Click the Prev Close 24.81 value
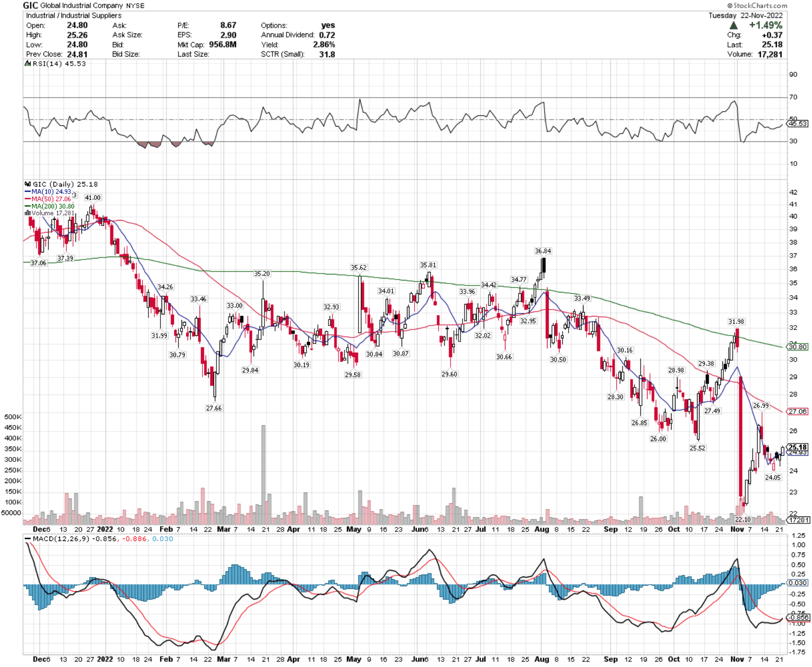Viewport: 812px width, 667px height. (77, 54)
